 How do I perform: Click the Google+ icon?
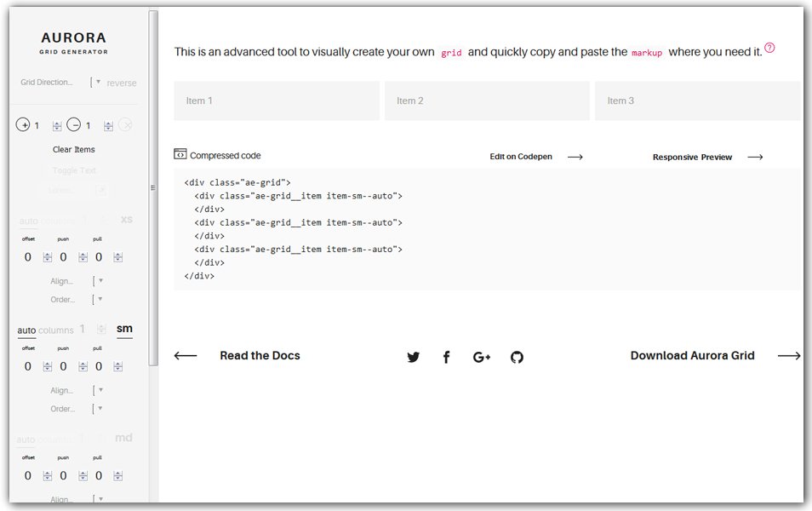pyautogui.click(x=481, y=357)
